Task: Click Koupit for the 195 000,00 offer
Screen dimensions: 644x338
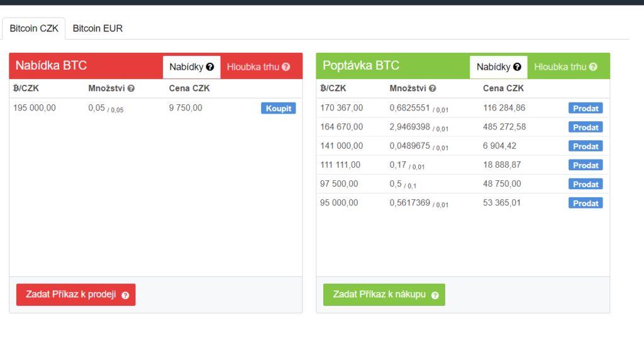Action: pos(279,108)
